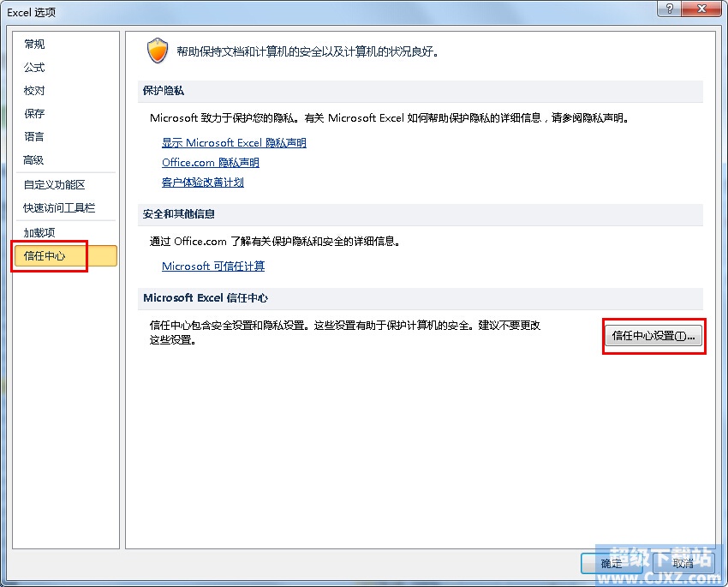Image resolution: width=728 pixels, height=587 pixels.
Task: Click the 帮助保持文档和计算机的安全 text
Action: pos(307,51)
